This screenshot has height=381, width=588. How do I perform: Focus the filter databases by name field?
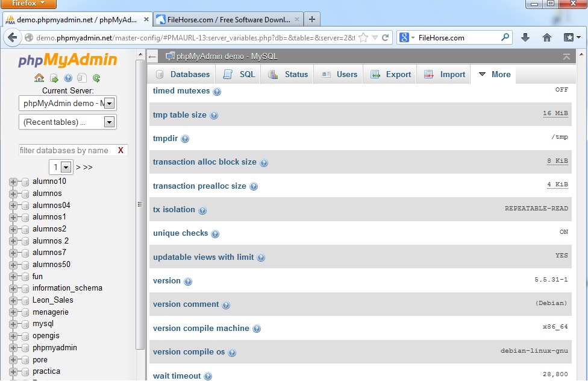(x=67, y=150)
